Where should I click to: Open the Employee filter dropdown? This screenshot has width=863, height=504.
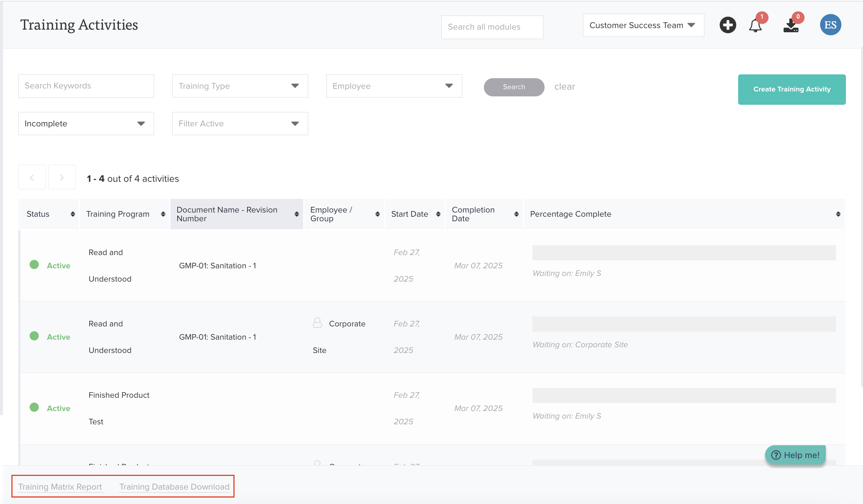click(394, 86)
